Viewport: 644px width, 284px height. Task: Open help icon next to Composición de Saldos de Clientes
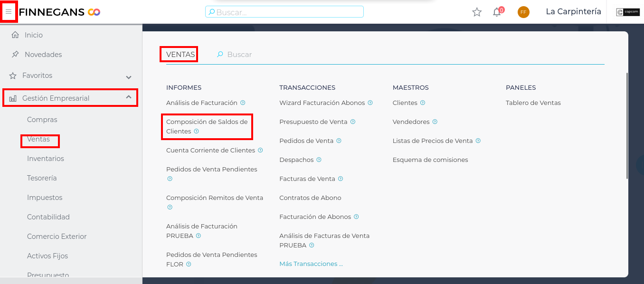196,131
